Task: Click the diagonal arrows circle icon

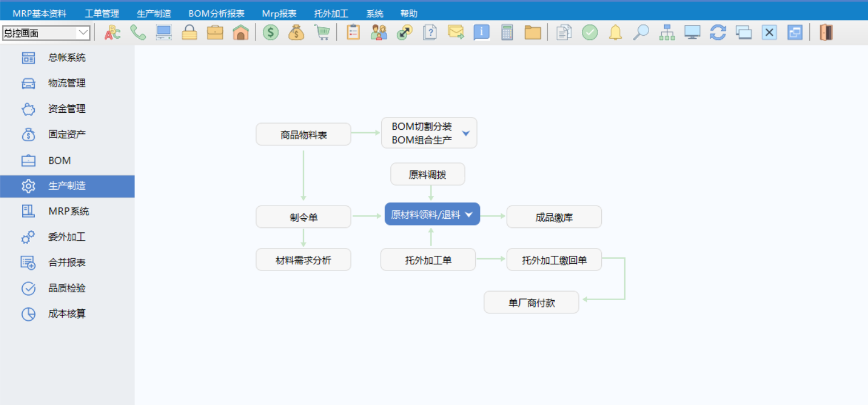Action: click(405, 32)
